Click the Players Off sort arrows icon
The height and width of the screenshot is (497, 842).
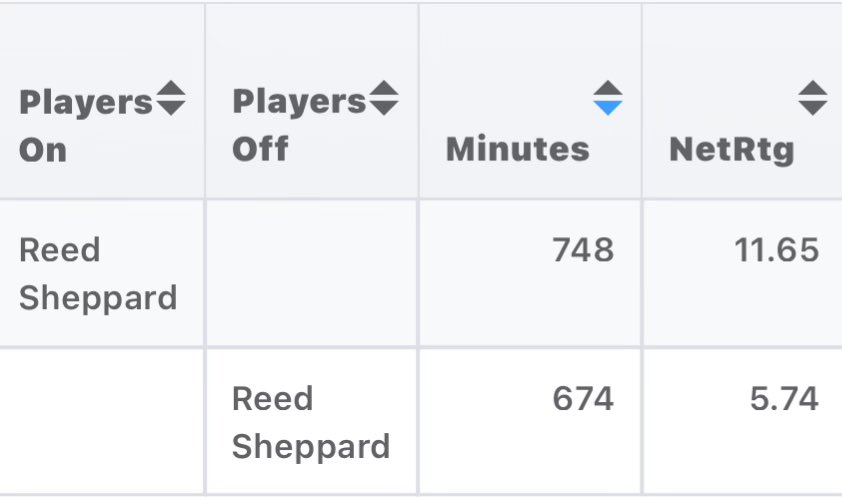(x=384, y=98)
